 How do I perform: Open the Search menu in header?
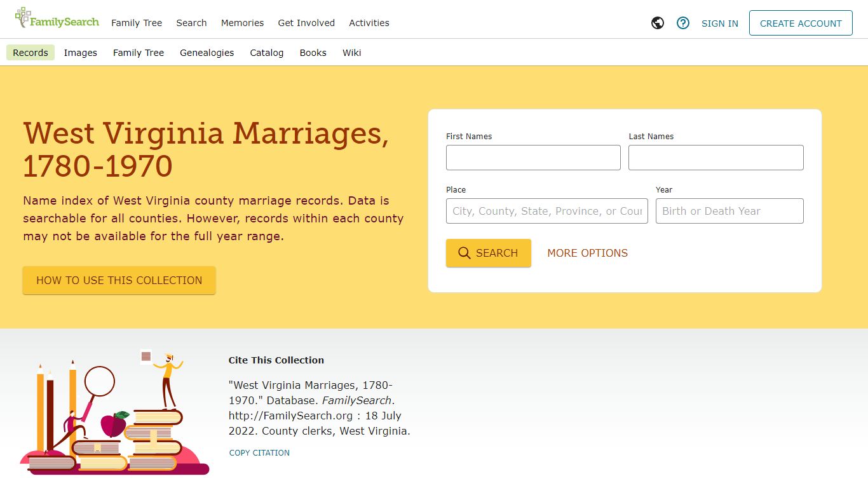(x=191, y=23)
